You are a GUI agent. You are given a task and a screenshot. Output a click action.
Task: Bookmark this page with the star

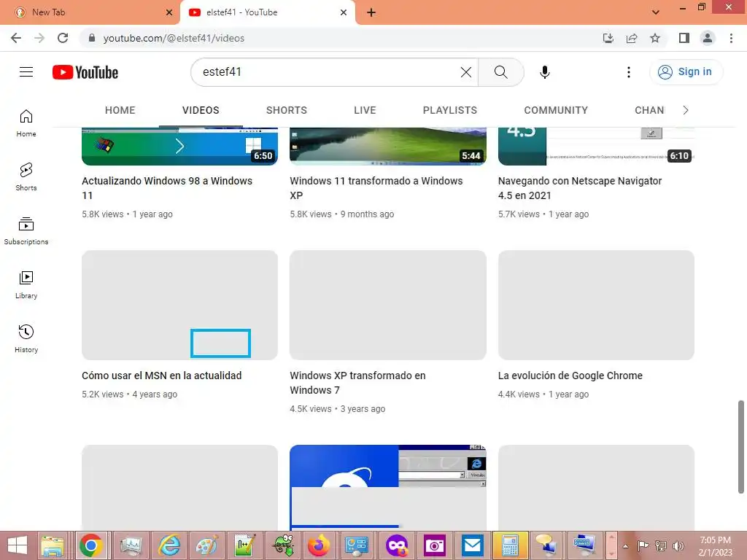coord(655,38)
